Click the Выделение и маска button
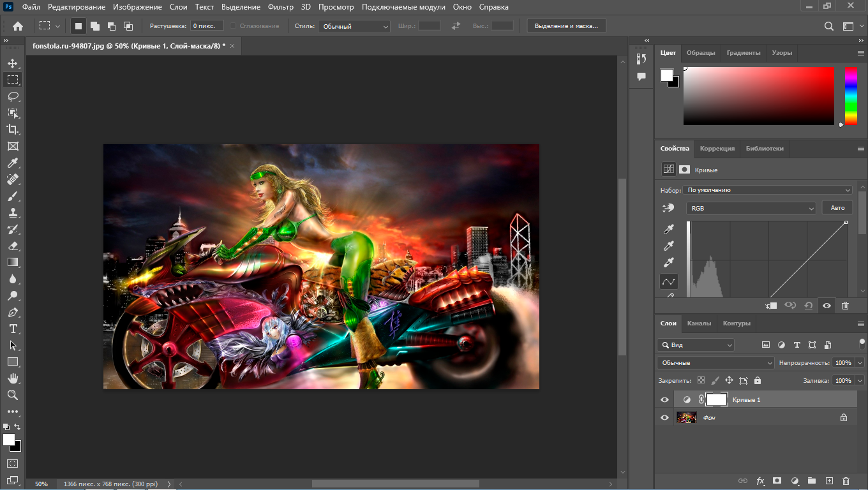 (566, 26)
